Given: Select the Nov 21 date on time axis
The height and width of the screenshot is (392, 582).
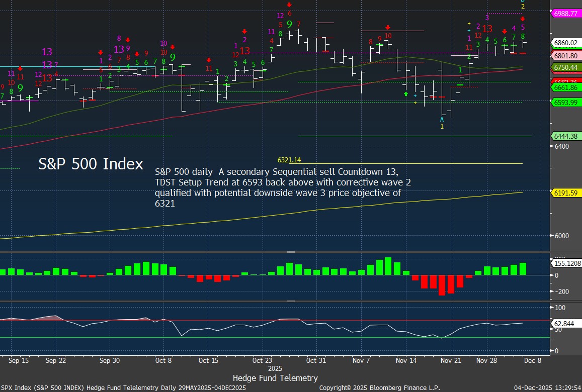Looking at the screenshot, I should tap(451, 360).
